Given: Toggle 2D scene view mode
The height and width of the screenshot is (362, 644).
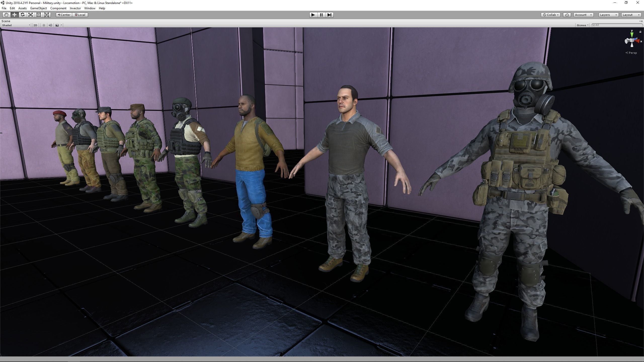Looking at the screenshot, I should pyautogui.click(x=35, y=25).
